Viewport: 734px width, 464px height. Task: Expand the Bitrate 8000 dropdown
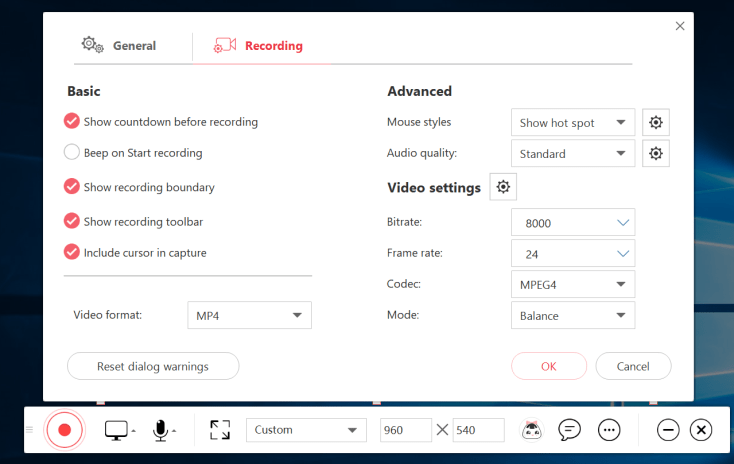(x=572, y=222)
